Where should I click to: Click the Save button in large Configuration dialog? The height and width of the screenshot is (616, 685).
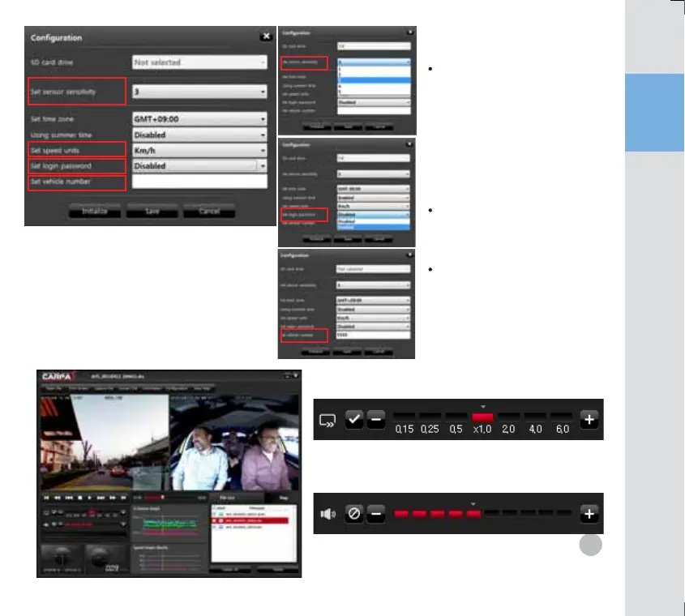tap(152, 212)
